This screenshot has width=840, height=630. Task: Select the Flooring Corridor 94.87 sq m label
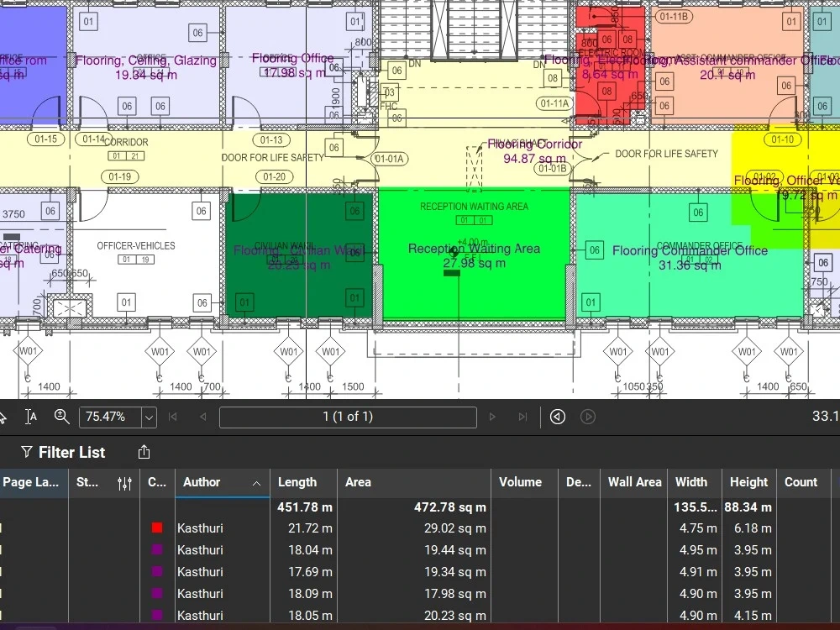click(x=534, y=151)
